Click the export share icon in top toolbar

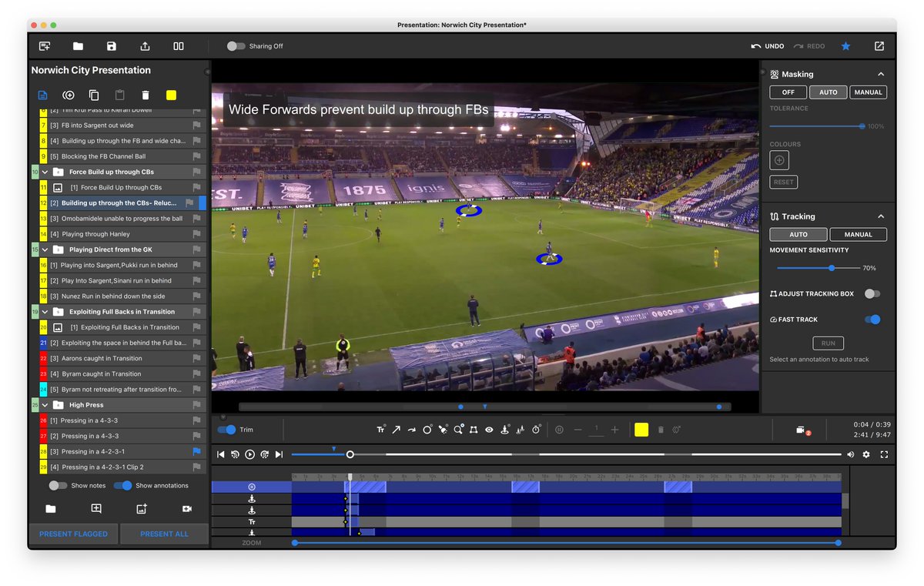click(x=145, y=46)
